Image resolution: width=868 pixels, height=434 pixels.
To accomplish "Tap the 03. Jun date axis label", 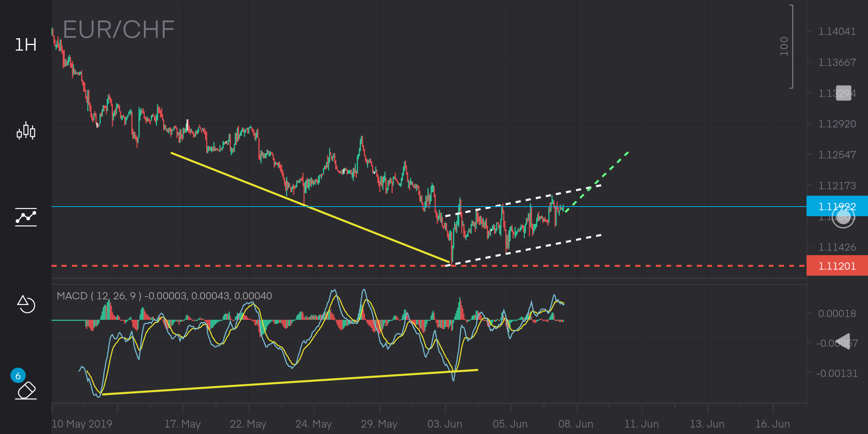I will tap(444, 424).
